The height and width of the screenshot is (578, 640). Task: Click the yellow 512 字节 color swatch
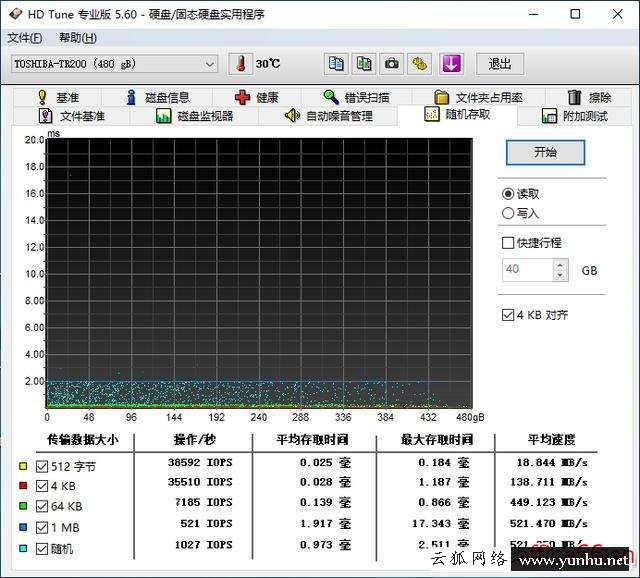coord(23,466)
